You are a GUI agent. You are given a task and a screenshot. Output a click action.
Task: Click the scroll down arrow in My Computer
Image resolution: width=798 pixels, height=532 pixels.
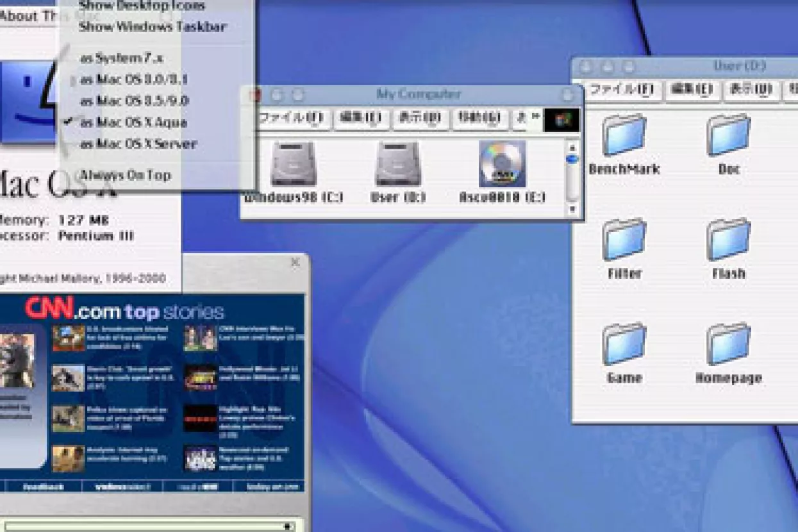[572, 208]
